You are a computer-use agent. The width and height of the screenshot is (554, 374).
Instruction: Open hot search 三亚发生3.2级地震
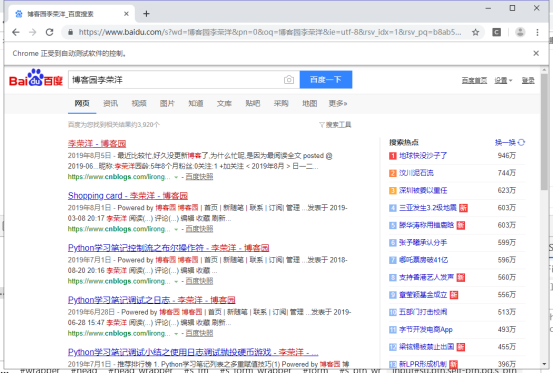[x=428, y=208]
